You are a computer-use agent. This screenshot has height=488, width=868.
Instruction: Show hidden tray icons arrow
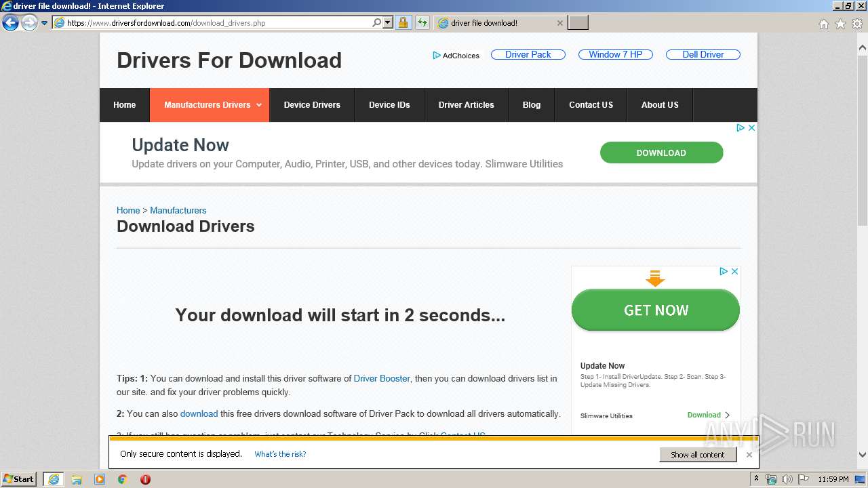point(755,479)
